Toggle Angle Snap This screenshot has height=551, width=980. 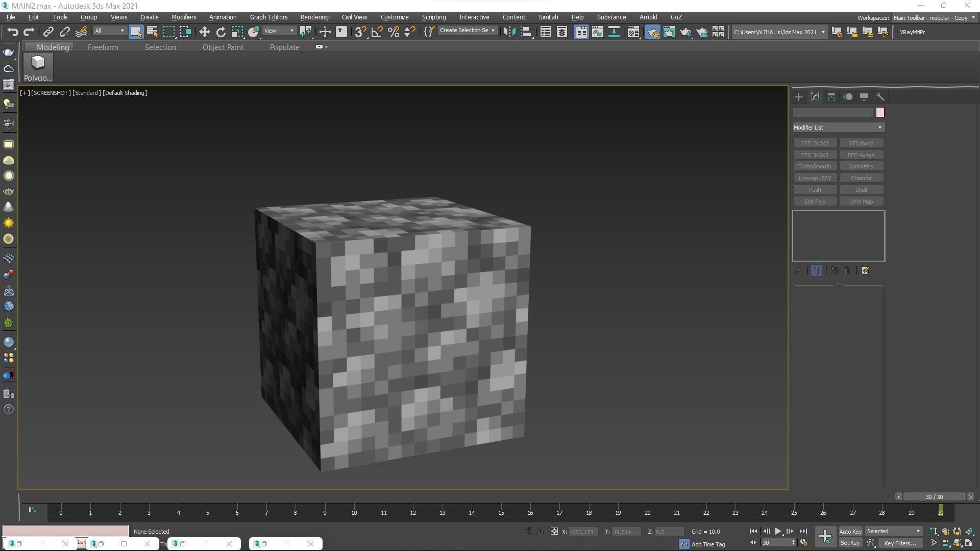click(x=377, y=32)
